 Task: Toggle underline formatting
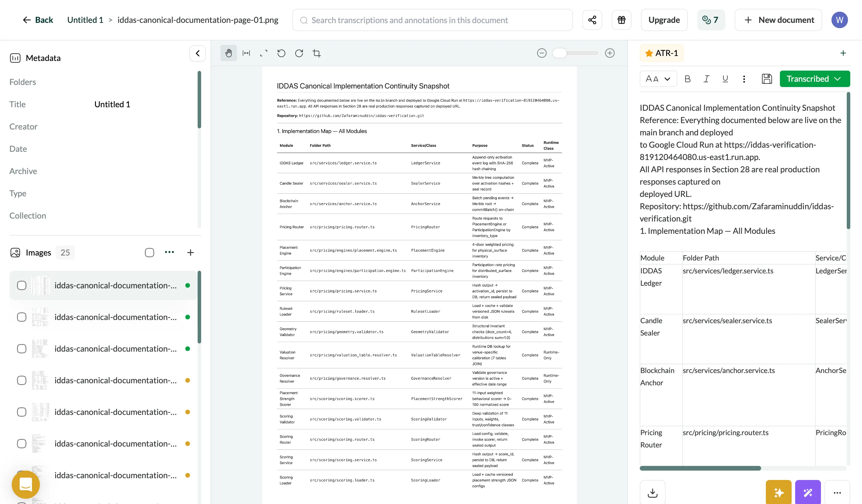725,79
